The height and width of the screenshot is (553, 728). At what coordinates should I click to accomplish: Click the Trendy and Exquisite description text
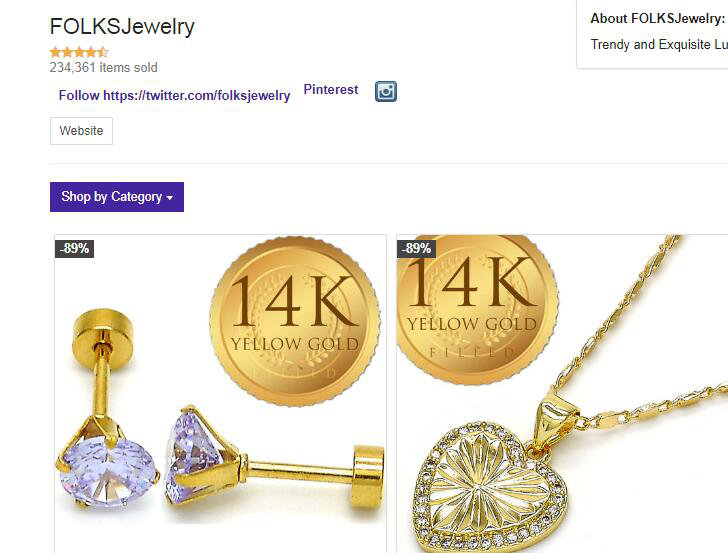pyautogui.click(x=659, y=45)
